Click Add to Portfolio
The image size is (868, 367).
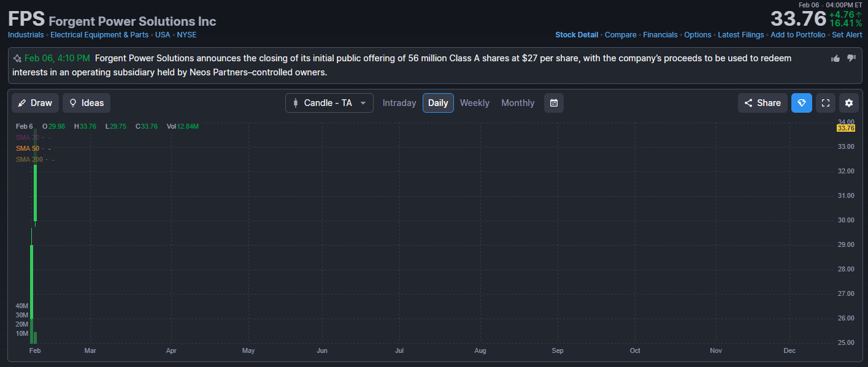click(x=798, y=35)
